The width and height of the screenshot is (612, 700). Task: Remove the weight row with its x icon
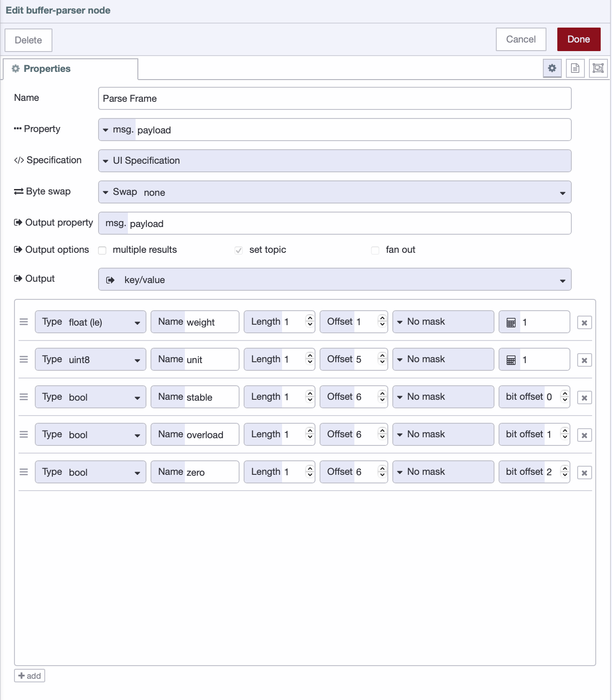coord(584,323)
